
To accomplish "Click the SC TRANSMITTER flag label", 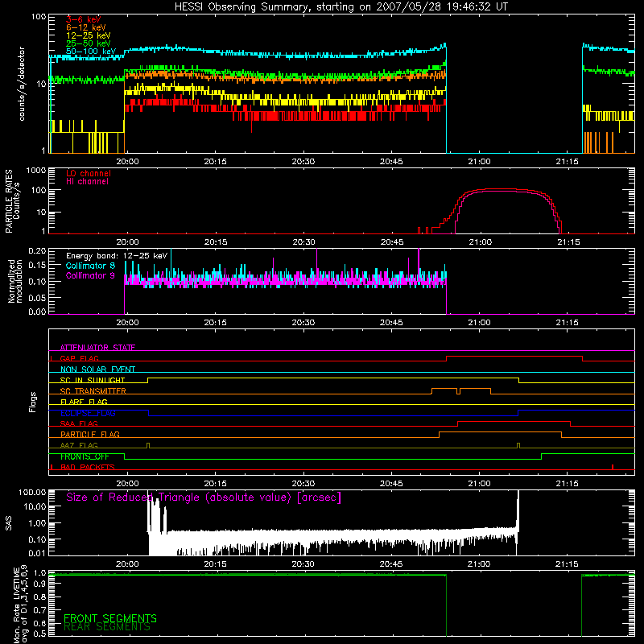I will click(x=93, y=391).
